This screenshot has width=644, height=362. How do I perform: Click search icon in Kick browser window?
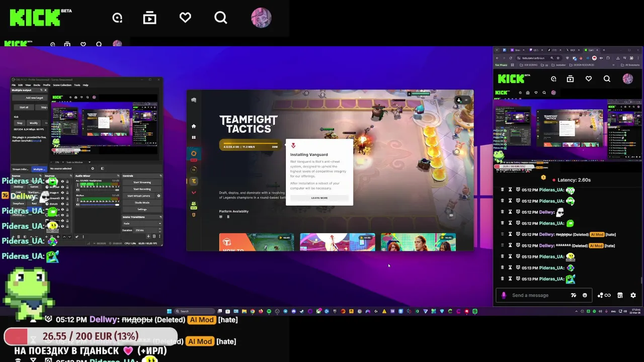(607, 78)
